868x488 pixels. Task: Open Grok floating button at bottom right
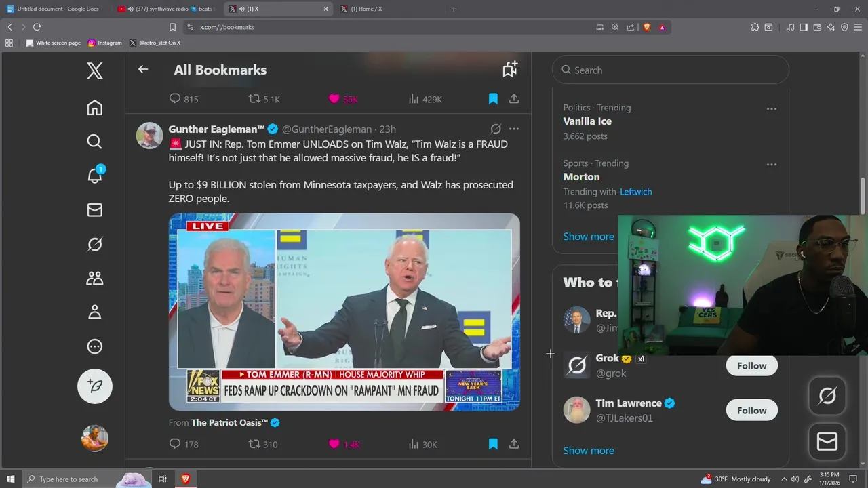point(827,396)
